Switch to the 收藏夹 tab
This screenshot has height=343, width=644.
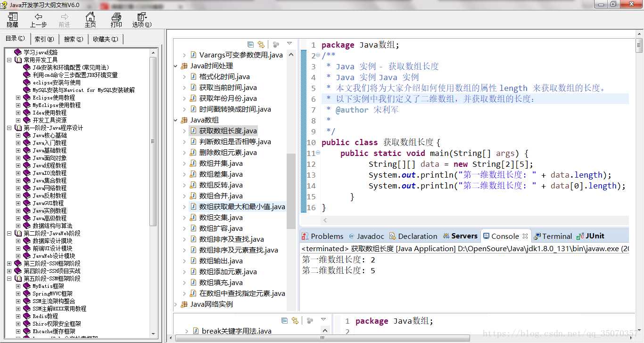pyautogui.click(x=106, y=39)
